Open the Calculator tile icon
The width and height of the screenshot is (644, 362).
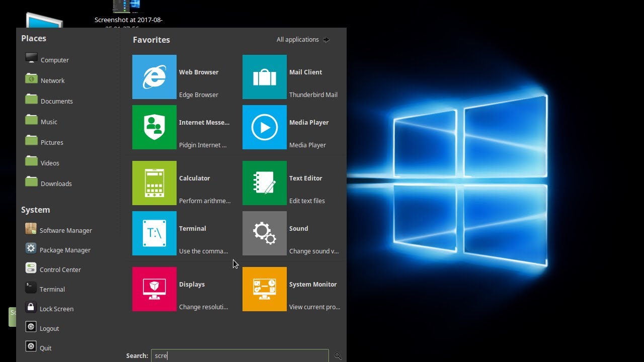coord(154,183)
